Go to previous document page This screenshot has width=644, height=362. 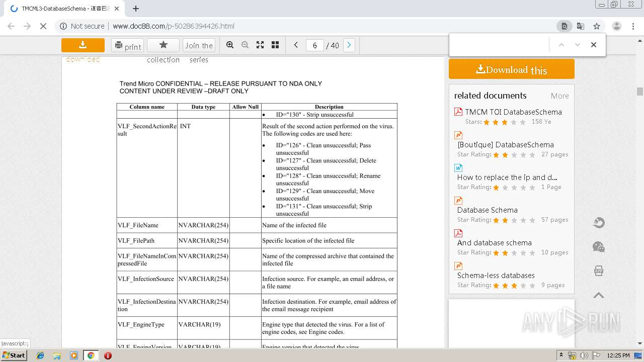(x=296, y=45)
